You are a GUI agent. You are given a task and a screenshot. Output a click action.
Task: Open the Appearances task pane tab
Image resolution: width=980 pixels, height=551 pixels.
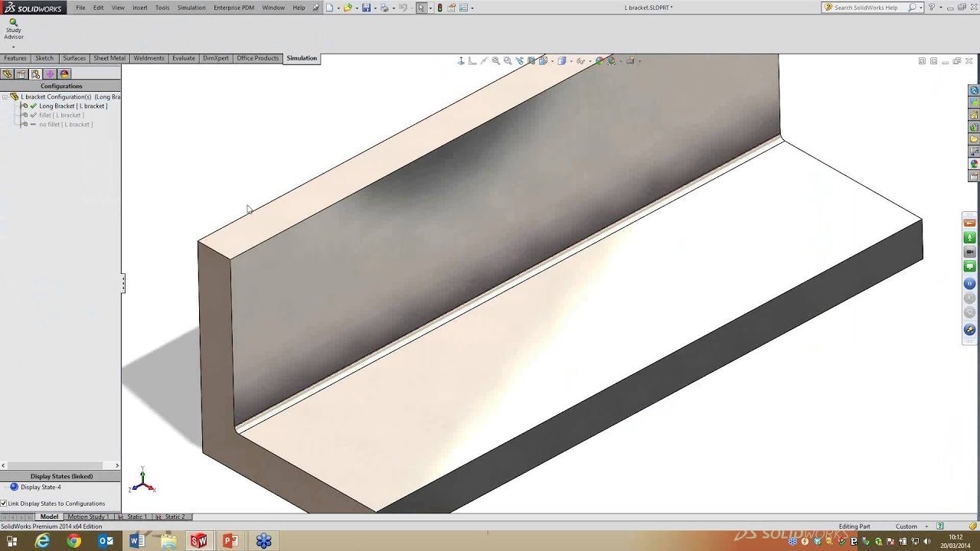click(974, 163)
